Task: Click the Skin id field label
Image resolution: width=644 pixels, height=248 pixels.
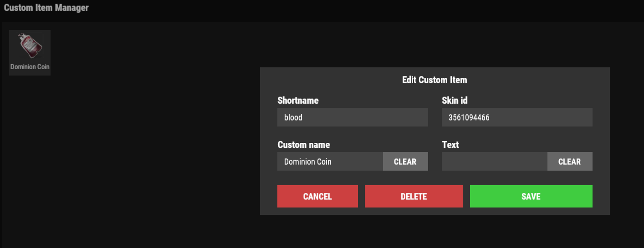Action: point(455,101)
